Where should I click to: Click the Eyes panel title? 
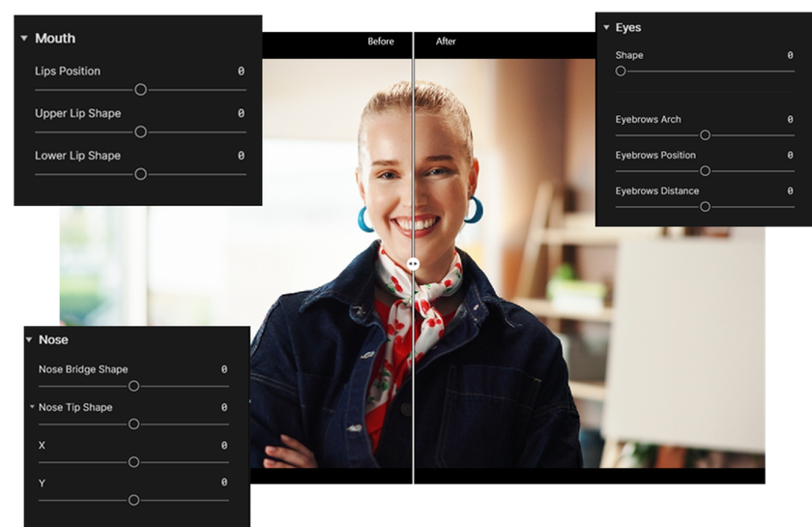tap(628, 27)
